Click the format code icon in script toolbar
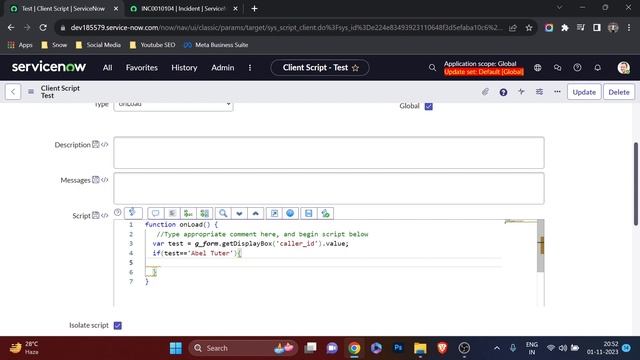Screen dimensions: 640x360 [x=172, y=213]
